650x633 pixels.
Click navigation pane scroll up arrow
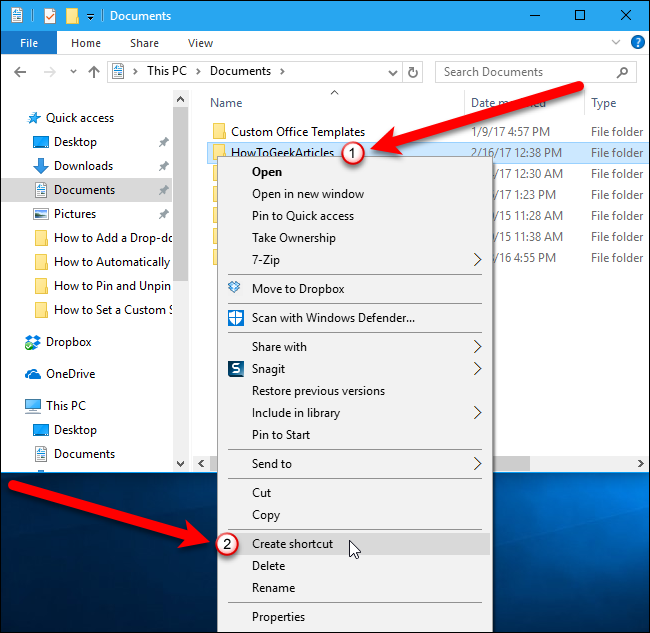tap(180, 99)
